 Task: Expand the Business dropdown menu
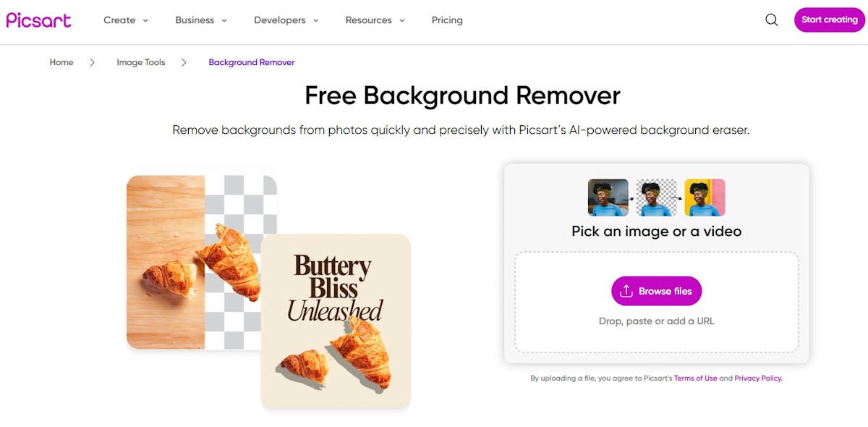click(201, 20)
